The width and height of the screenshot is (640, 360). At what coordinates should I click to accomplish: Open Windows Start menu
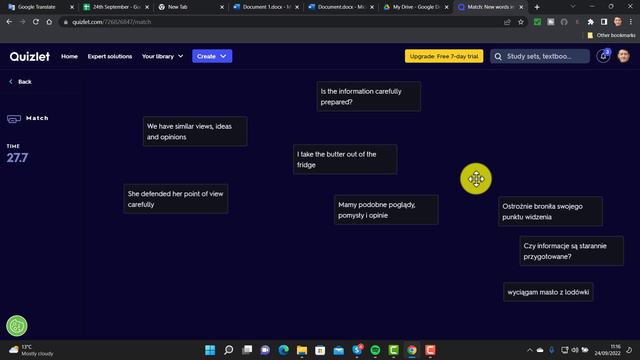[210, 350]
